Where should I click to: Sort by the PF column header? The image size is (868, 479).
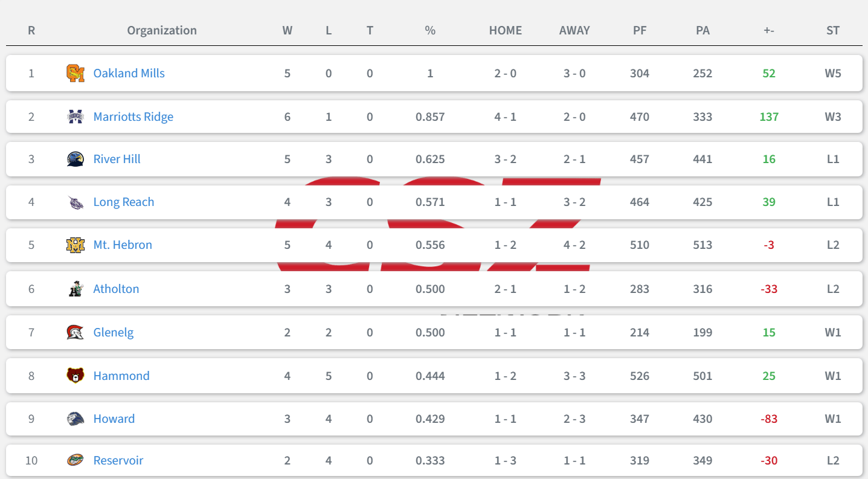click(640, 30)
